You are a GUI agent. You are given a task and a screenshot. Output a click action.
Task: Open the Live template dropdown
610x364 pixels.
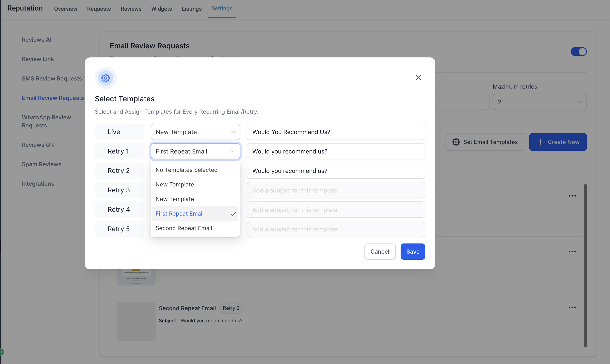click(x=195, y=132)
